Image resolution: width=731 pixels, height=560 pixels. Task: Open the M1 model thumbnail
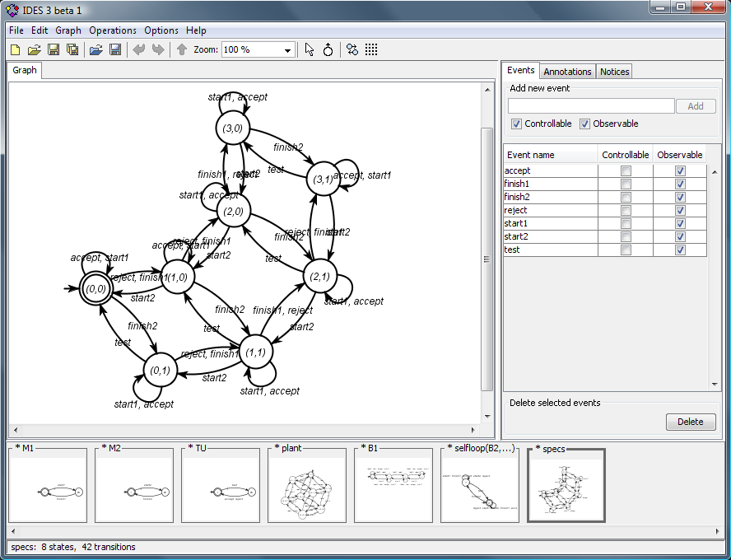click(48, 483)
